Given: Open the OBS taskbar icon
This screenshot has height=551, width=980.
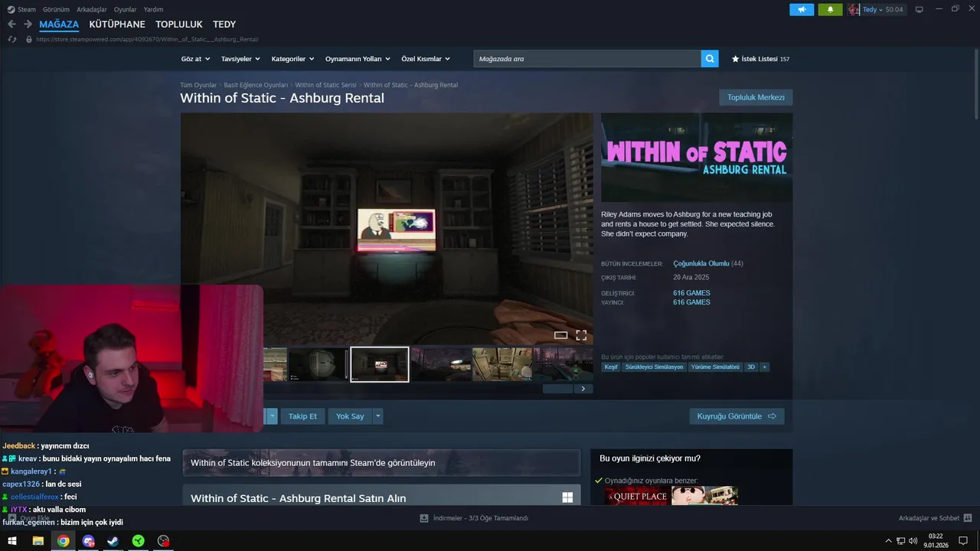Looking at the screenshot, I should [x=163, y=541].
